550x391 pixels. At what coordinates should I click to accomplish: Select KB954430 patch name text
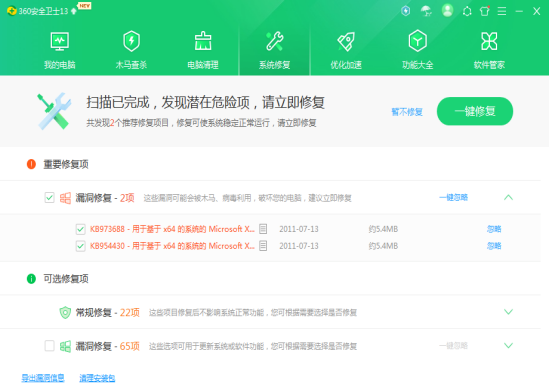(172, 246)
